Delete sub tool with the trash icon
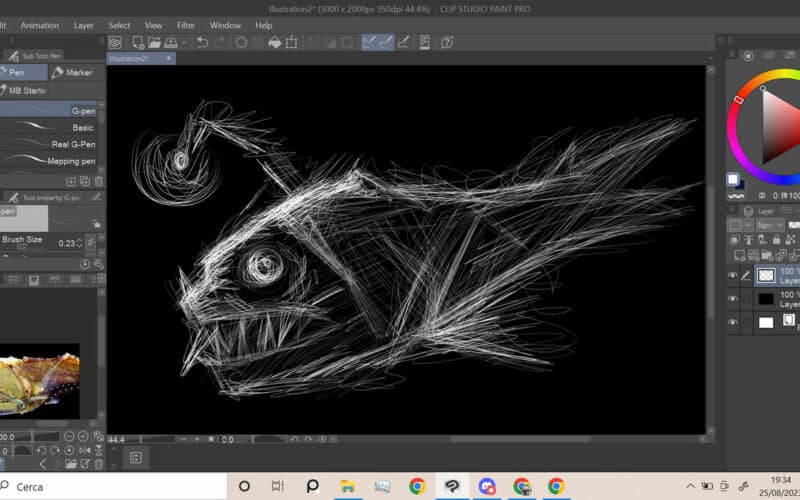 (x=98, y=181)
